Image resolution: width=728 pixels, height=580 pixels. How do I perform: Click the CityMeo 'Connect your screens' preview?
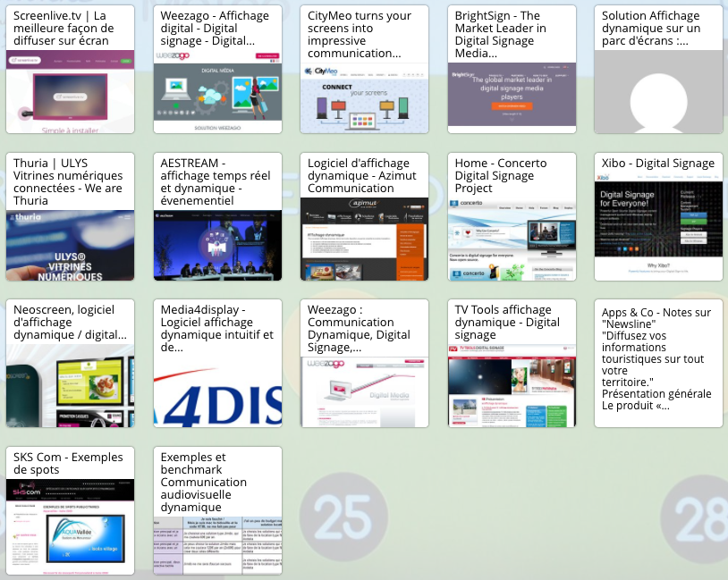365,98
